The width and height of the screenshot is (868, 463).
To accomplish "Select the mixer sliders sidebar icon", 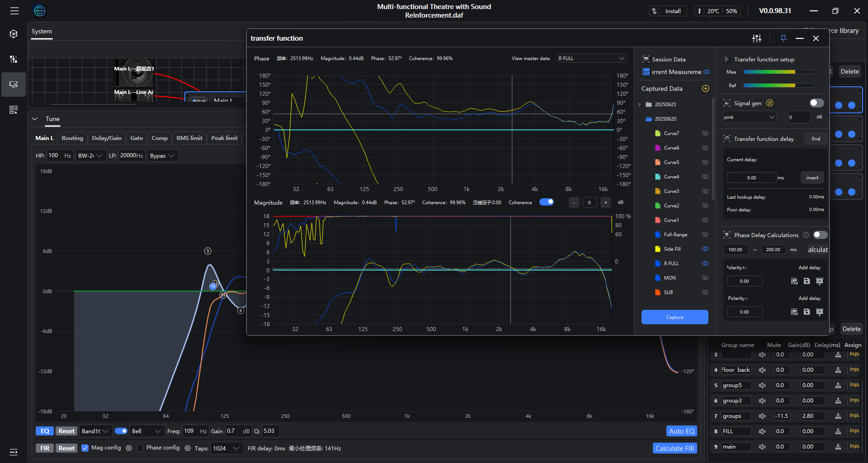I will pyautogui.click(x=14, y=59).
